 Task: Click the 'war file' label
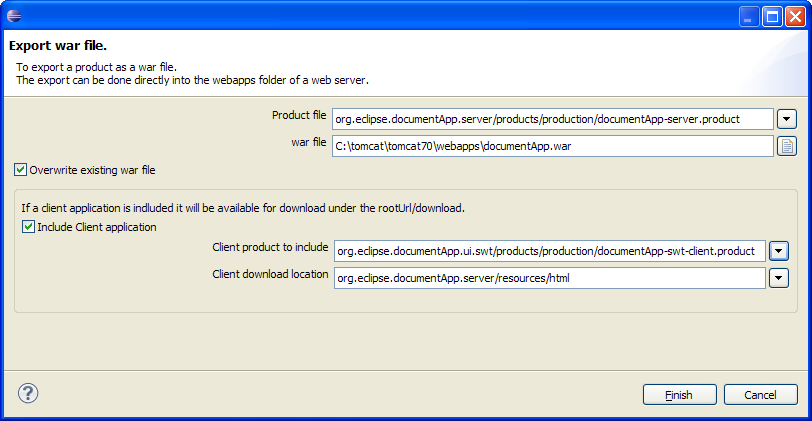[x=309, y=142]
